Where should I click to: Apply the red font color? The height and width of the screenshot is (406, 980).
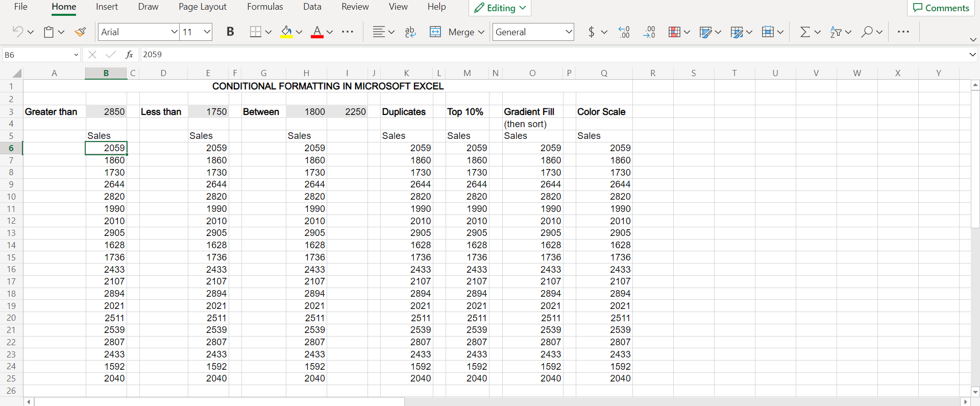tap(317, 32)
